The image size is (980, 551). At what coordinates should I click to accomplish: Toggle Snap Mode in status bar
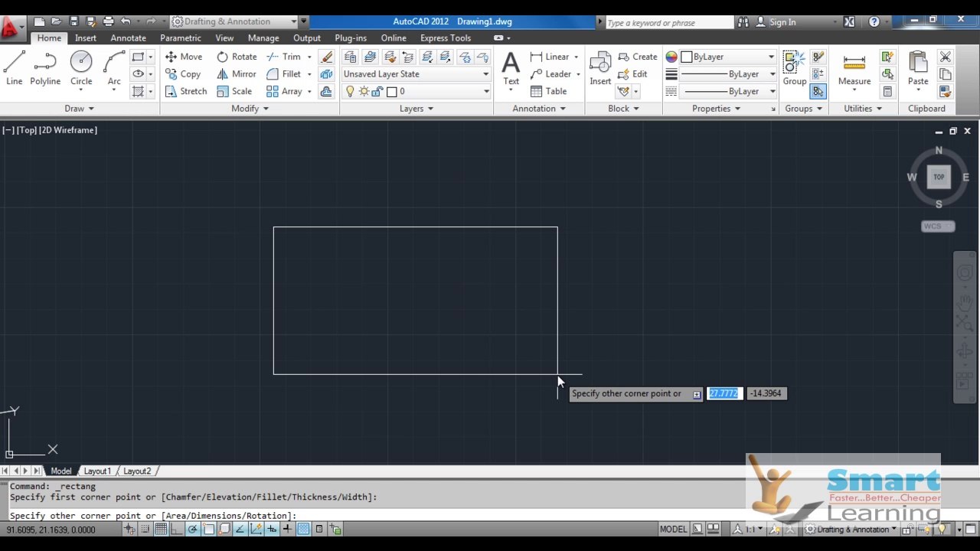click(x=145, y=529)
